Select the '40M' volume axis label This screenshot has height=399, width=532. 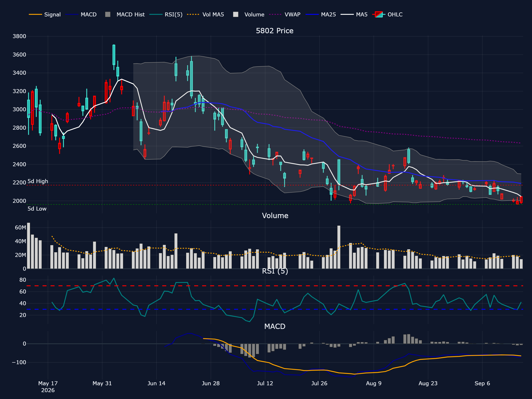20,241
